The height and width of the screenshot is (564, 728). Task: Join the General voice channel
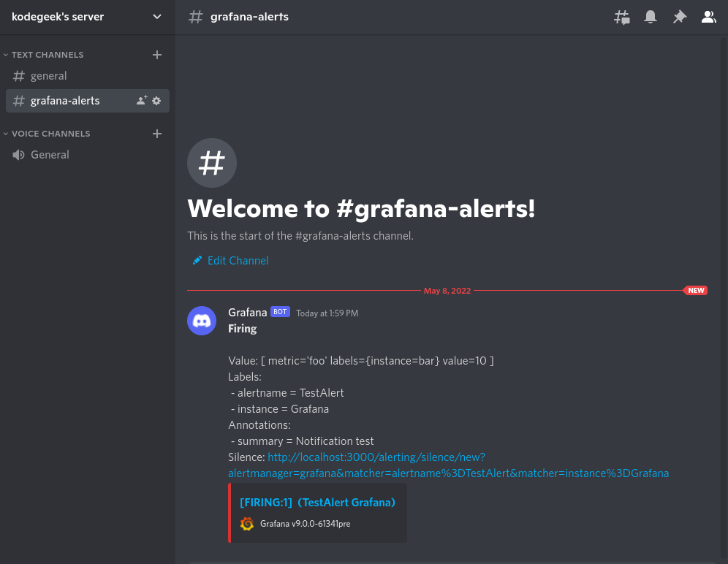pos(50,155)
